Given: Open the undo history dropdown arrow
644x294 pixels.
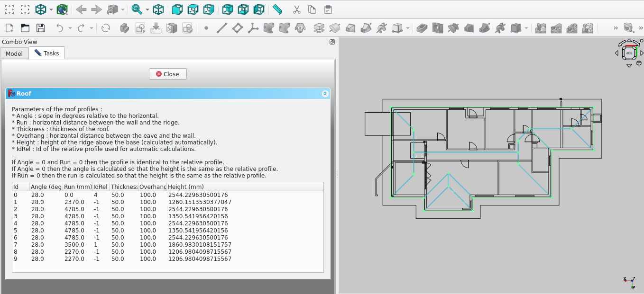Looking at the screenshot, I should click(x=70, y=28).
